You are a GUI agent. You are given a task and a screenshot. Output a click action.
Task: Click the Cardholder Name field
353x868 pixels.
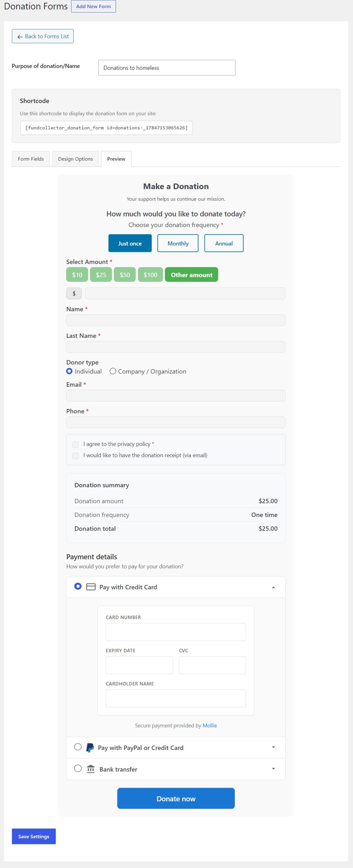pyautogui.click(x=176, y=698)
